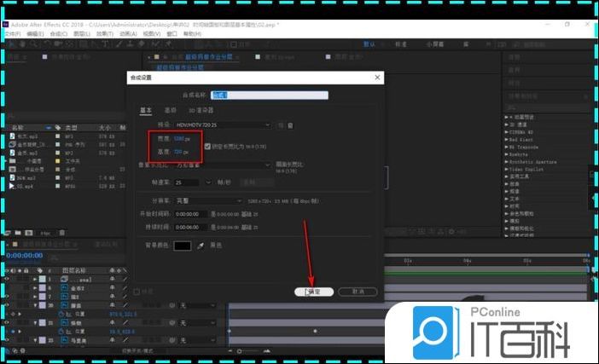This screenshot has width=599, height=364.
Task: Expand CINEMA 4D effects category
Action: (507, 132)
